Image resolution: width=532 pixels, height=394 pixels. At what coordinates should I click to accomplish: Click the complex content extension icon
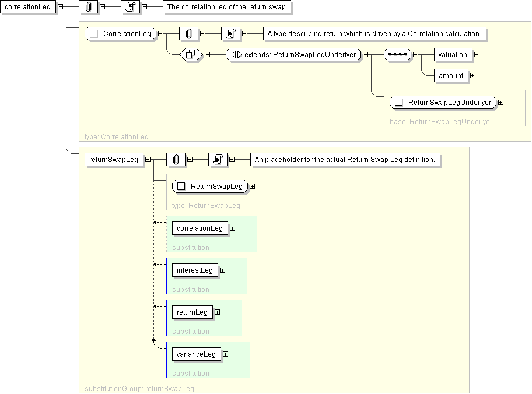[190, 55]
